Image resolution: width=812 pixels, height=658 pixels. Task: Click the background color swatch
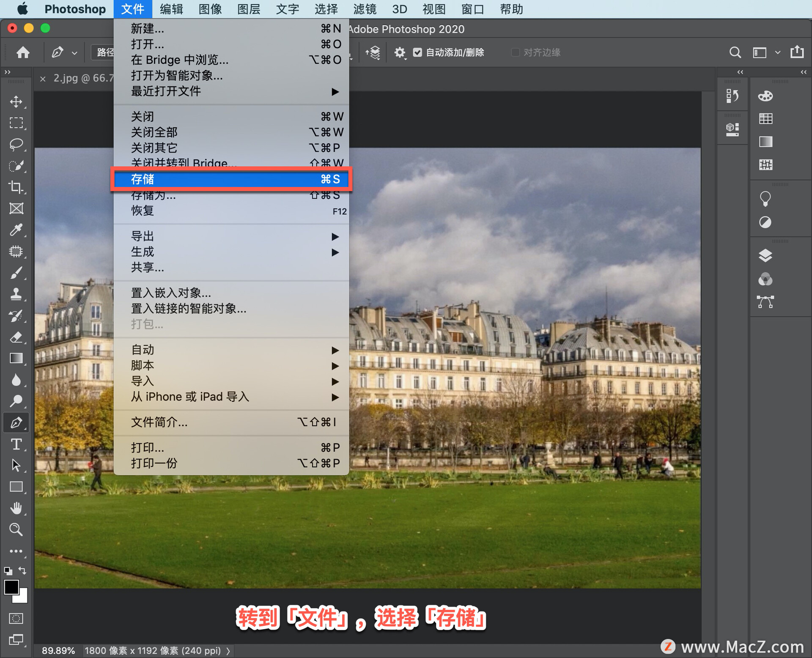click(x=23, y=598)
